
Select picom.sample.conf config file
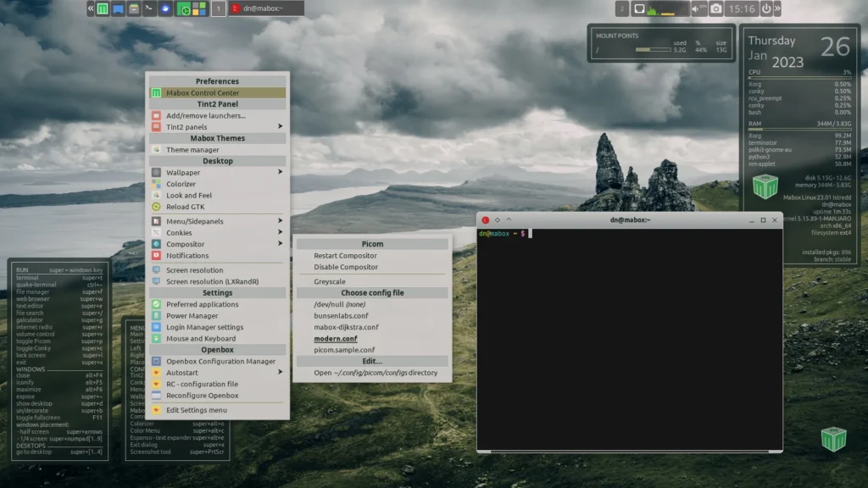coord(372,350)
